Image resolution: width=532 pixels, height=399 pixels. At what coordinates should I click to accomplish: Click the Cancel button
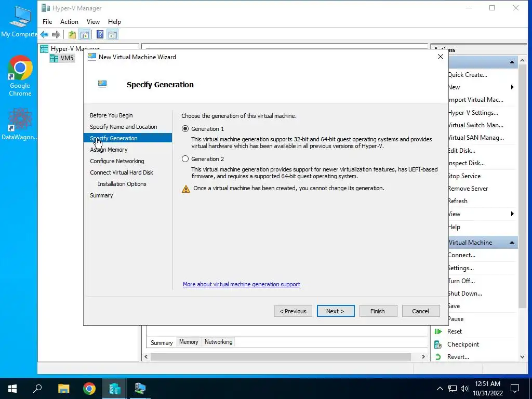[421, 311]
